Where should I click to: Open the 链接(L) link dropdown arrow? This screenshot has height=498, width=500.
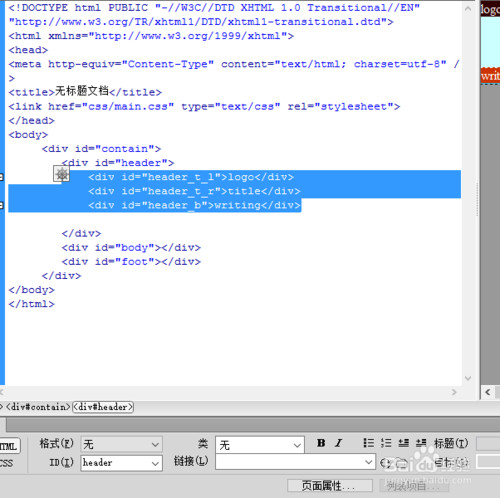click(x=368, y=462)
